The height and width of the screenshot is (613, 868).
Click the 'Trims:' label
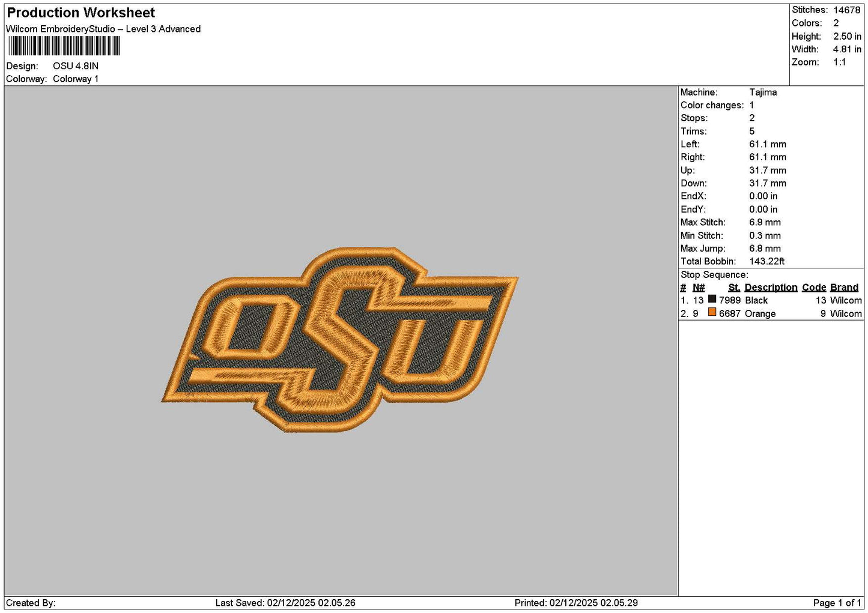point(694,131)
